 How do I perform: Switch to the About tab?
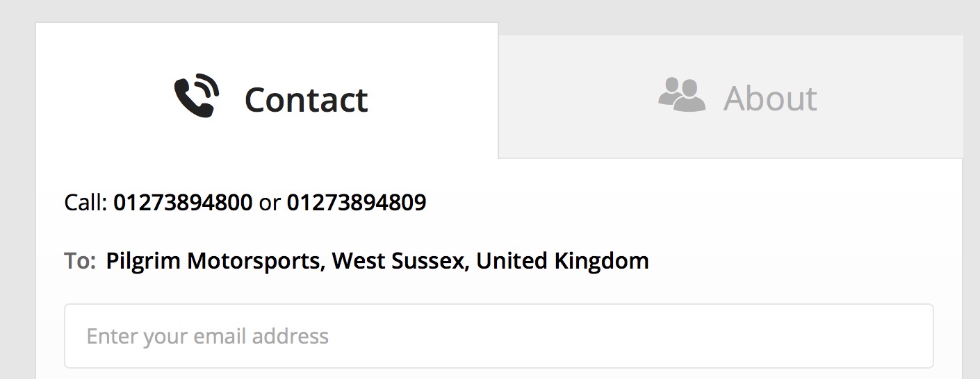pos(730,96)
